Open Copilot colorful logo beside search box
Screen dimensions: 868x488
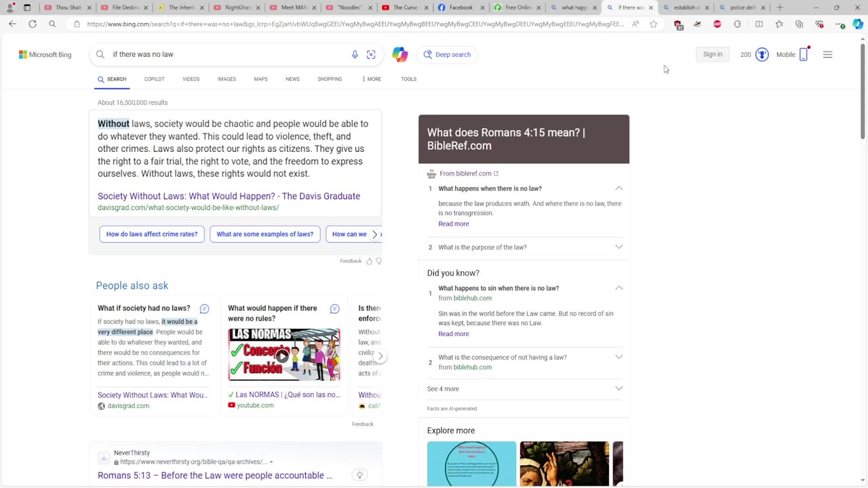400,54
